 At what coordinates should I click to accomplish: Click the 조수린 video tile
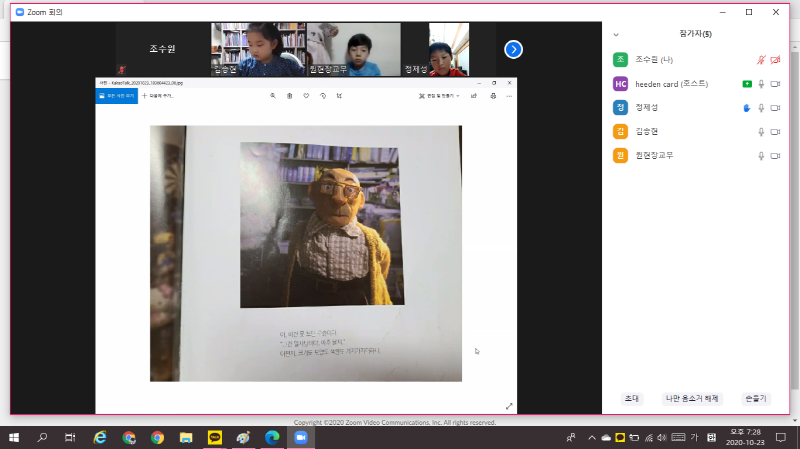tap(163, 49)
